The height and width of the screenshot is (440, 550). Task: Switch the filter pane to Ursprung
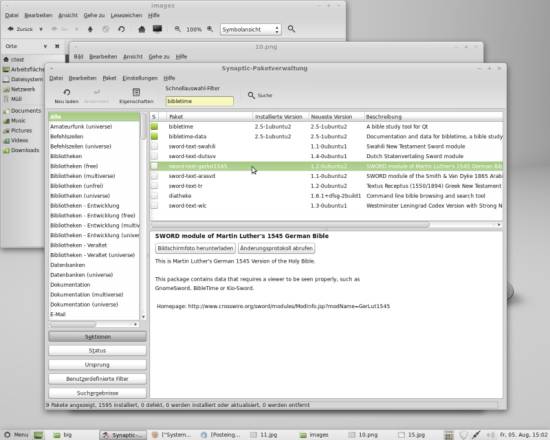98,365
